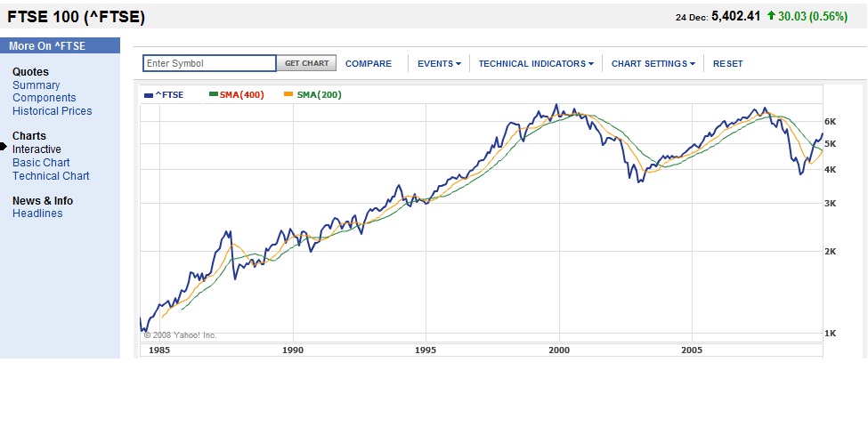This screenshot has height=427, width=868.
Task: Click the orange SMA(200) legend swatch
Action: pyautogui.click(x=288, y=95)
